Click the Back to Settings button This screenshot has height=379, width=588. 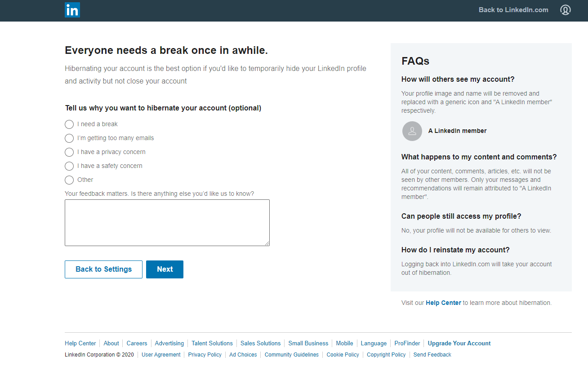(x=103, y=269)
